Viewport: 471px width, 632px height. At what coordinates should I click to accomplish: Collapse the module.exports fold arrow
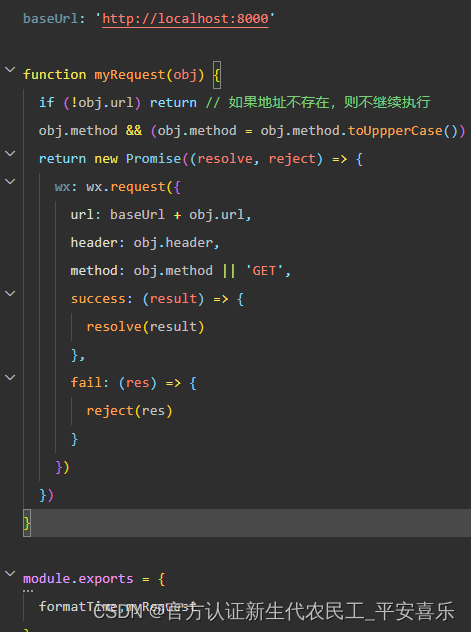click(x=10, y=574)
